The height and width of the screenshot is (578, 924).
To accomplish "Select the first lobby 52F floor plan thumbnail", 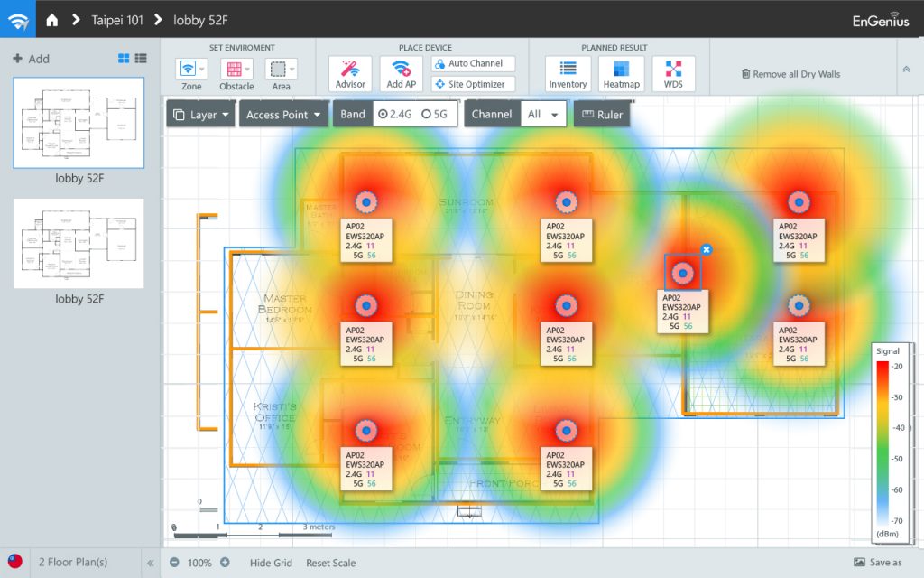I will pos(79,123).
